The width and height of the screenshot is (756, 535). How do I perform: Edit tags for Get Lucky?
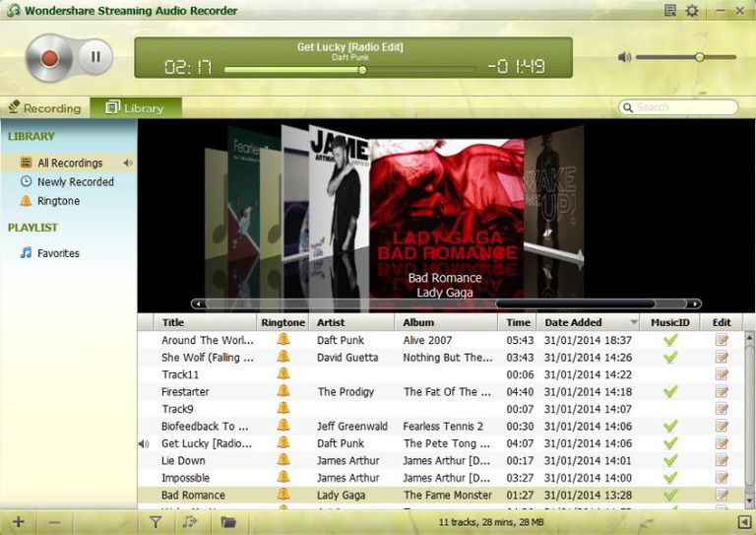point(722,442)
